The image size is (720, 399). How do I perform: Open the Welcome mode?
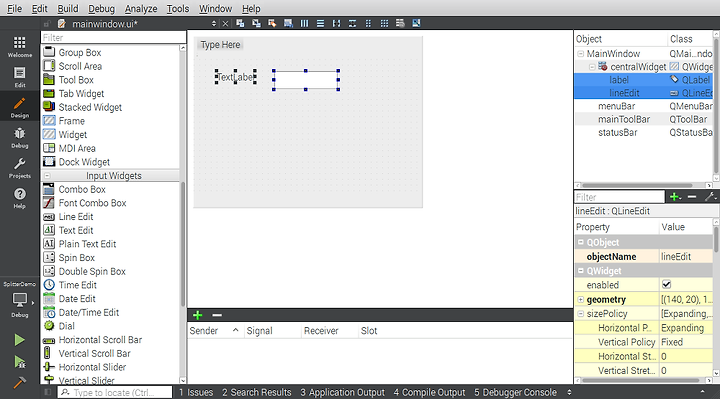pos(19,46)
